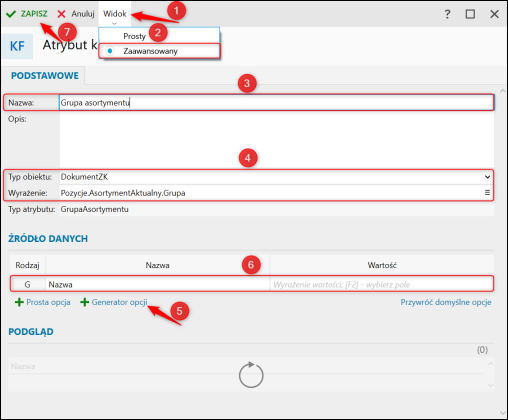Image resolution: width=508 pixels, height=420 pixels.
Task: Click the preview list scroll down arrow
Action: pyautogui.click(x=490, y=386)
